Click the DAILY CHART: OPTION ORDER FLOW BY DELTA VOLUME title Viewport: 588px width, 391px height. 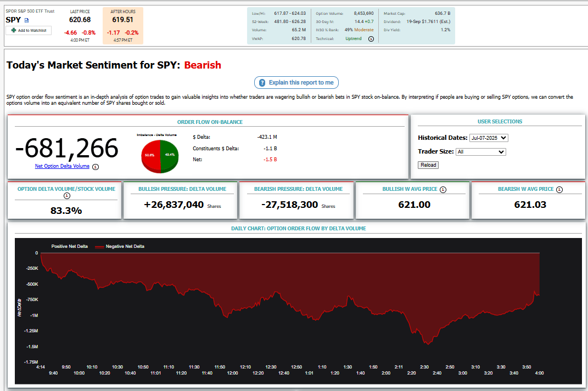[299, 229]
